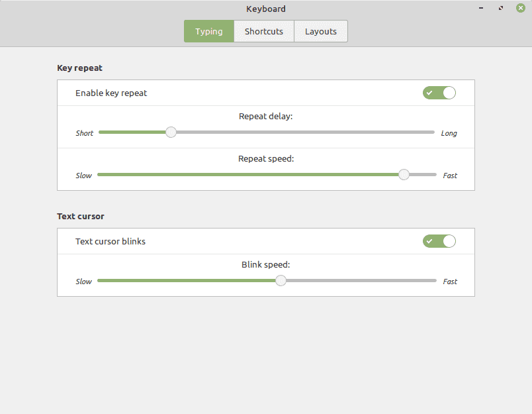Click the Slow label of Repeat speed
This screenshot has height=414, width=532.
pos(83,176)
